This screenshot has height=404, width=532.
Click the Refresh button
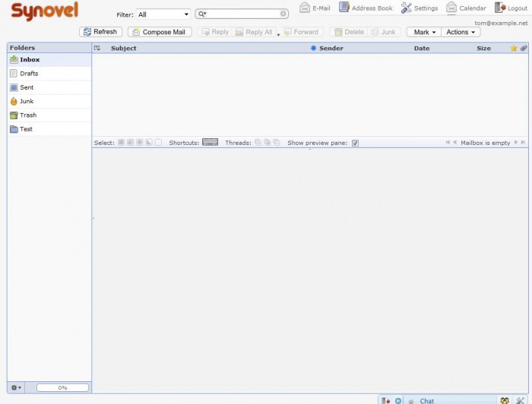[100, 32]
